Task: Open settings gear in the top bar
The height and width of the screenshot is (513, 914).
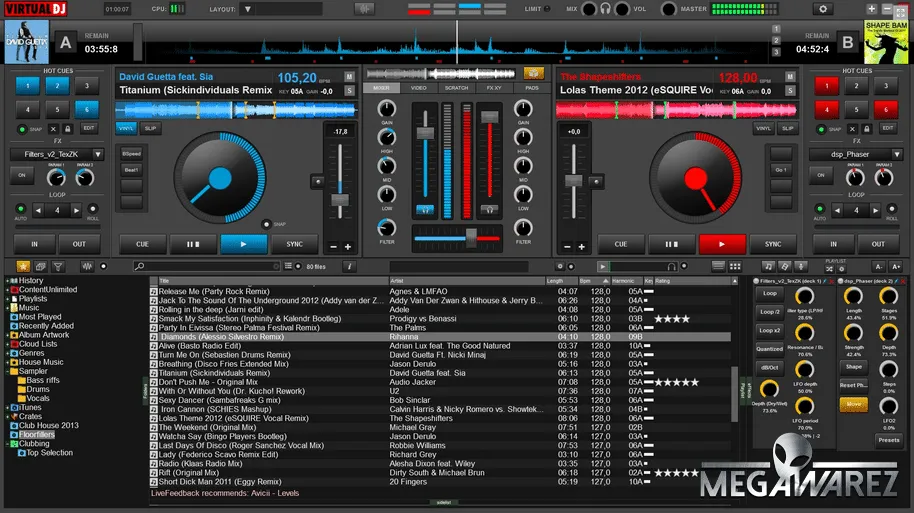Action: pos(823,9)
